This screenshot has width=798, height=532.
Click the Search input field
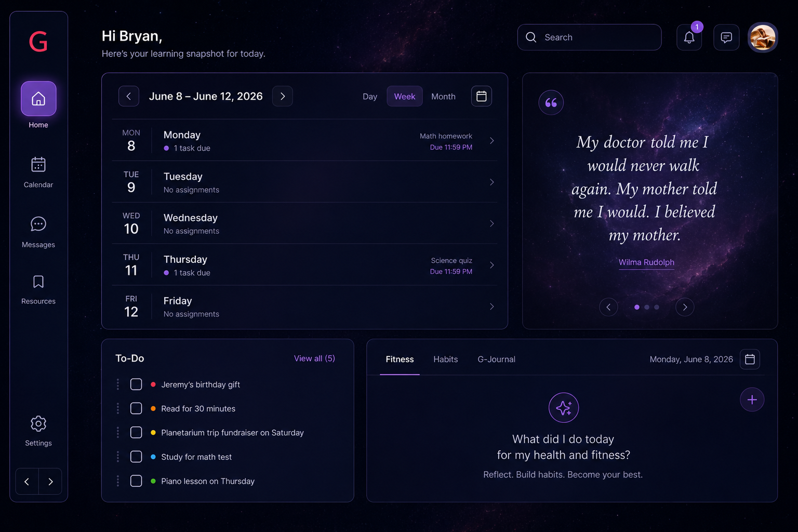589,37
